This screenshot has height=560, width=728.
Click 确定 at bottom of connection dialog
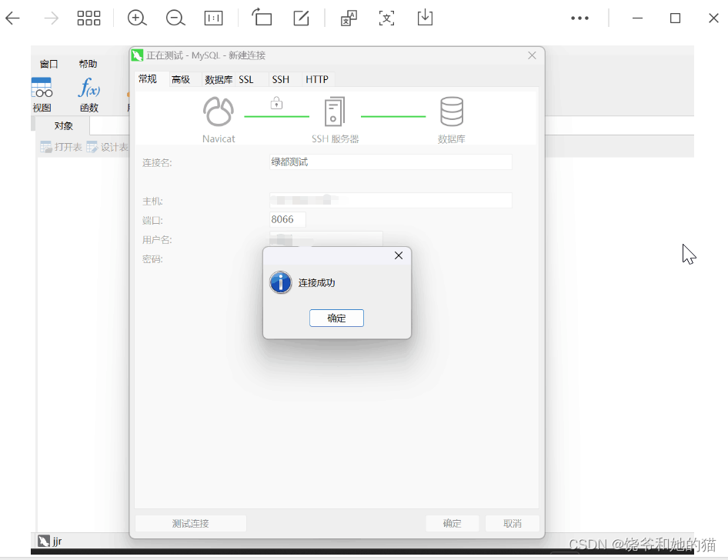click(x=452, y=524)
